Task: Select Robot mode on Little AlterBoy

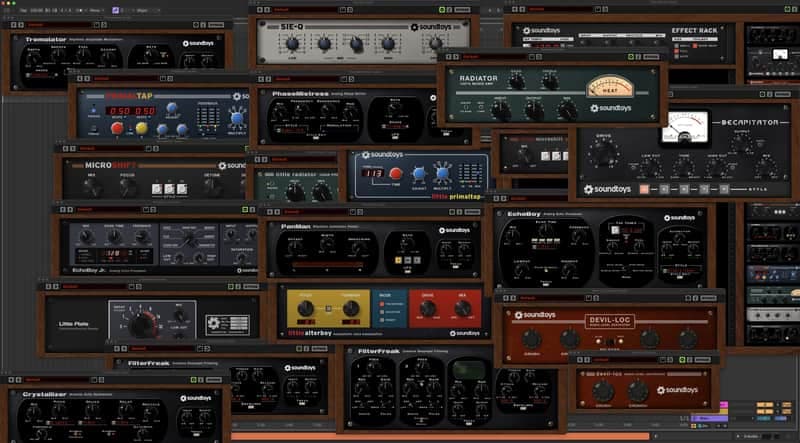Action: [381, 319]
